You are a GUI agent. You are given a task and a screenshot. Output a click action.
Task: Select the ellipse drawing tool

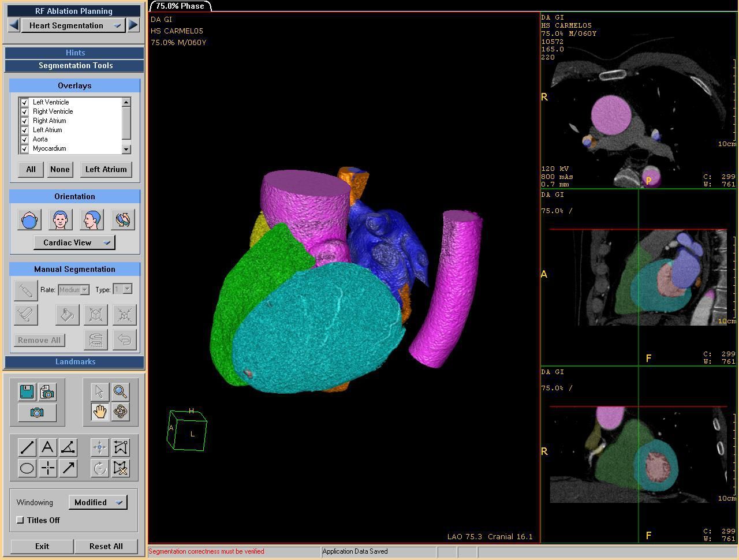[27, 468]
